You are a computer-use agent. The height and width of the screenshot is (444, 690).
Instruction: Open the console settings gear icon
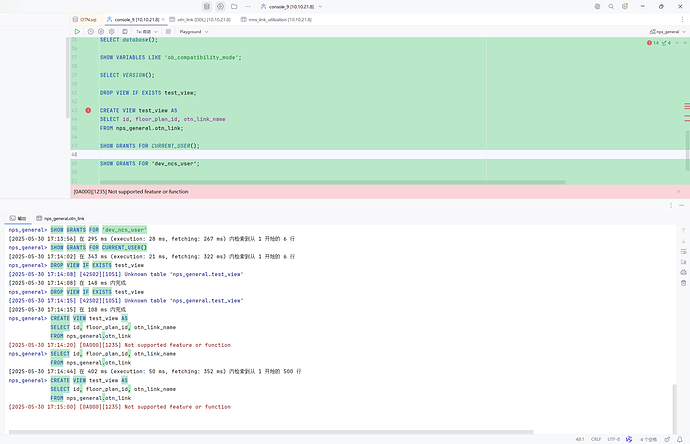click(112, 32)
